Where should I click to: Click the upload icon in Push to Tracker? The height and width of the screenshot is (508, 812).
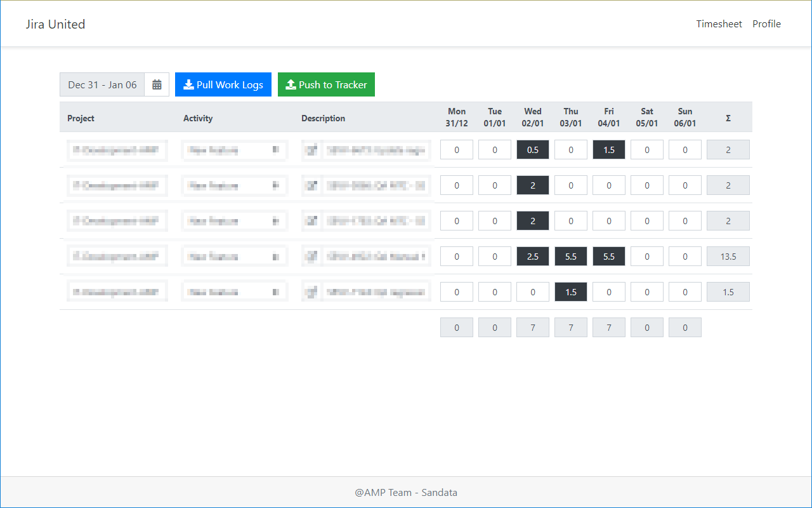click(x=291, y=84)
